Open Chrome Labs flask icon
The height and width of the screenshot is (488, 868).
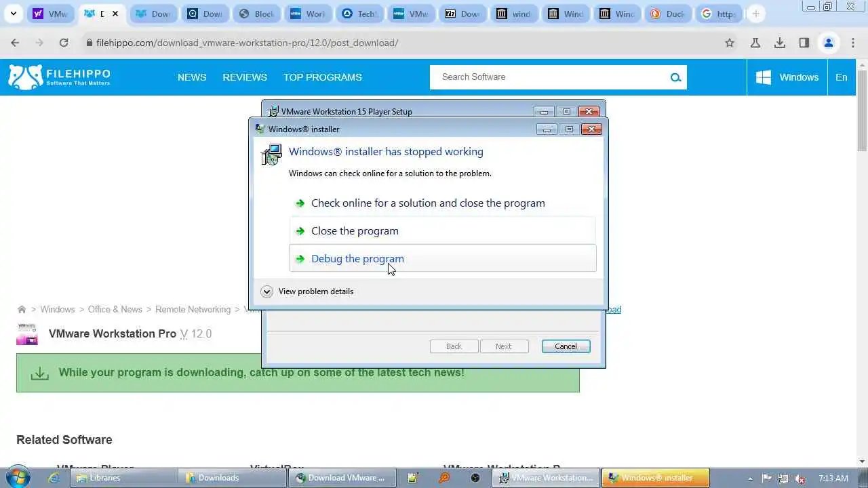point(755,43)
